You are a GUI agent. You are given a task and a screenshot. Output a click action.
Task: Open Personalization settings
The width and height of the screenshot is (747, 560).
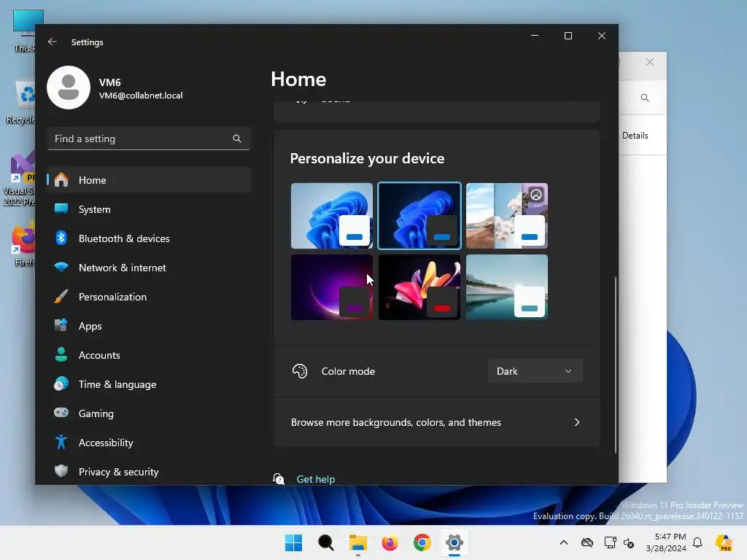(x=149, y=297)
